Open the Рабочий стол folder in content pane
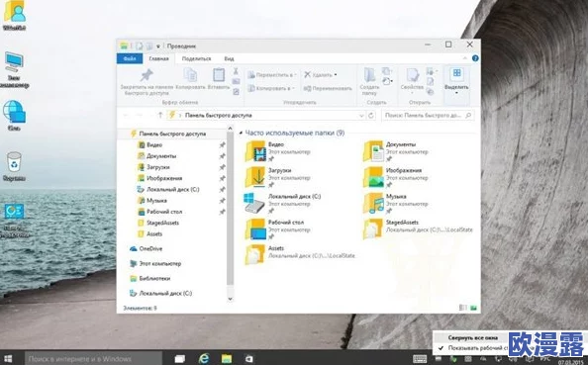Image resolution: width=588 pixels, height=365 pixels. 255,228
